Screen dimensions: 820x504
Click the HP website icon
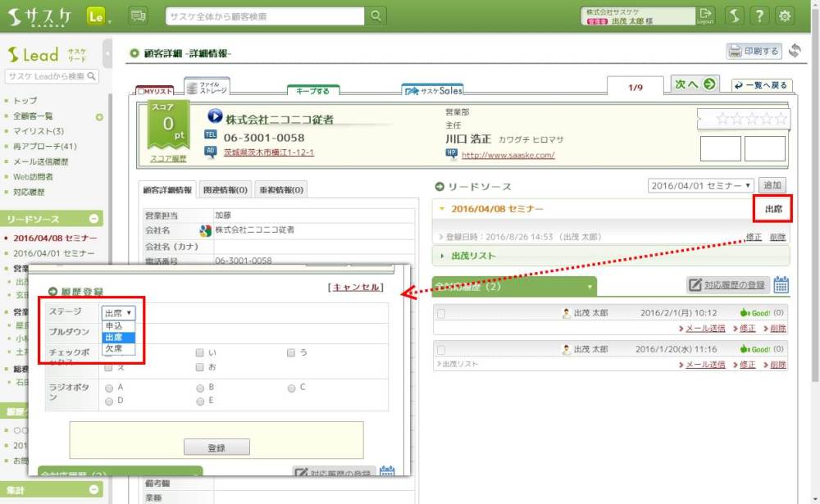pos(451,154)
